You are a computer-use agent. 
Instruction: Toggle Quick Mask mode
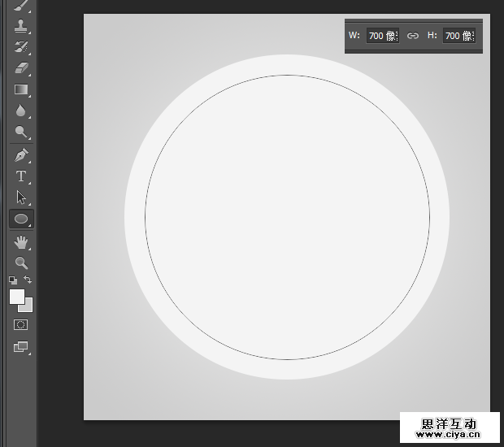tap(21, 324)
